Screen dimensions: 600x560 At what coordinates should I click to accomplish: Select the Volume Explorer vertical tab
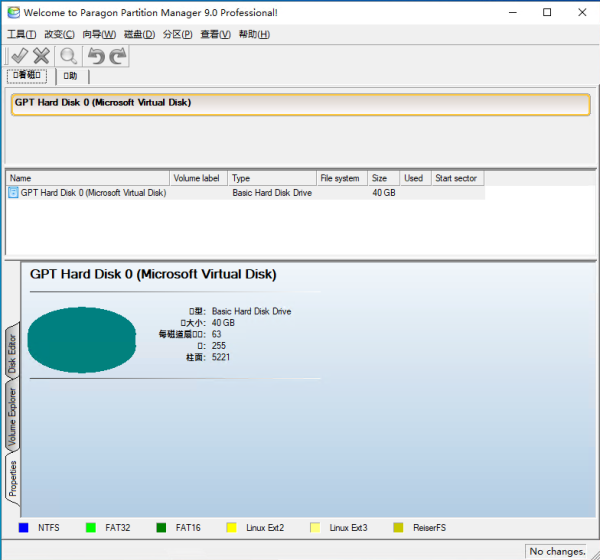[12, 416]
